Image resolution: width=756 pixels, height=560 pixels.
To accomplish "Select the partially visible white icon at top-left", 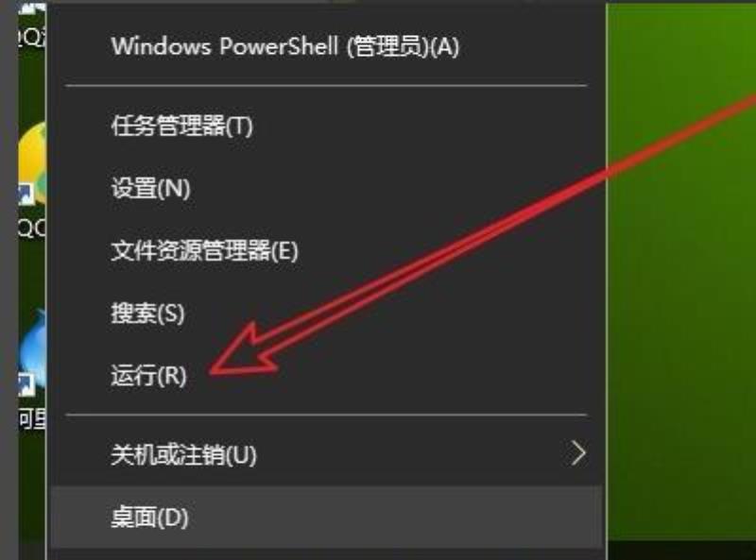I will tap(32, 8).
